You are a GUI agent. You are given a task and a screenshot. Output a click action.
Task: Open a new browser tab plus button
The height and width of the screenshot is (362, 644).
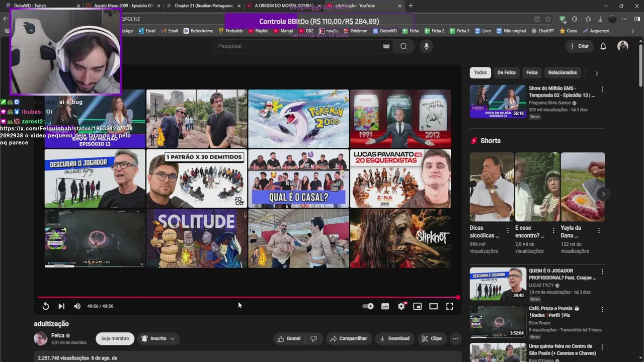click(x=411, y=6)
